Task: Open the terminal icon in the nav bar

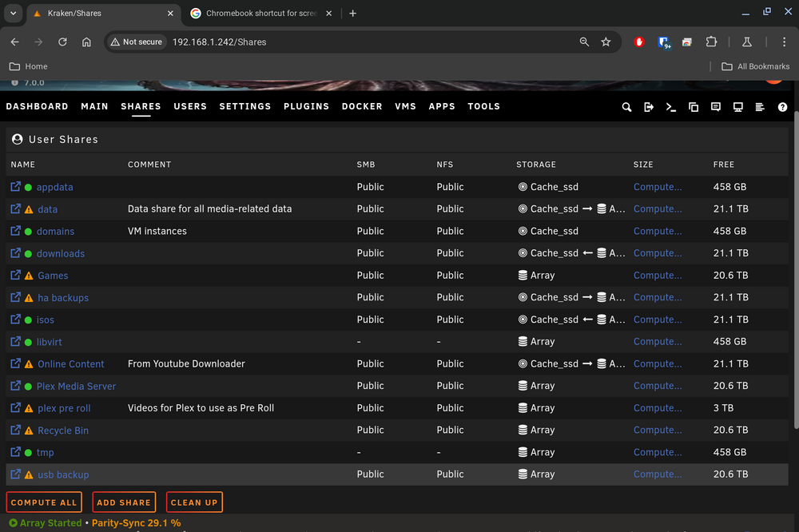Action: point(671,107)
